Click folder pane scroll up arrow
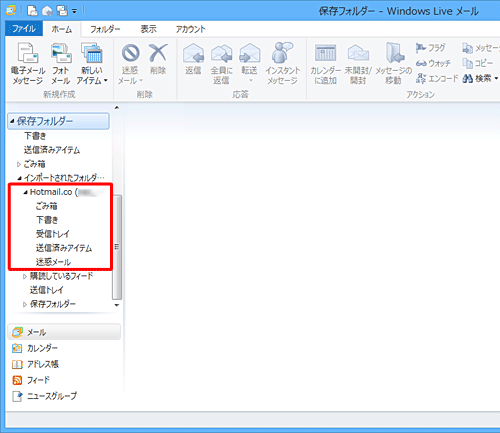 [117, 107]
